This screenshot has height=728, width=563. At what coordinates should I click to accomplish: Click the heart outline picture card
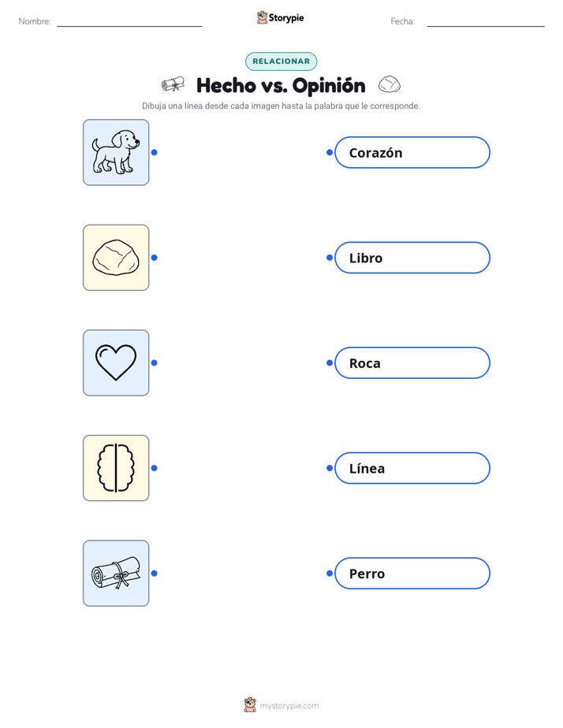click(x=116, y=362)
